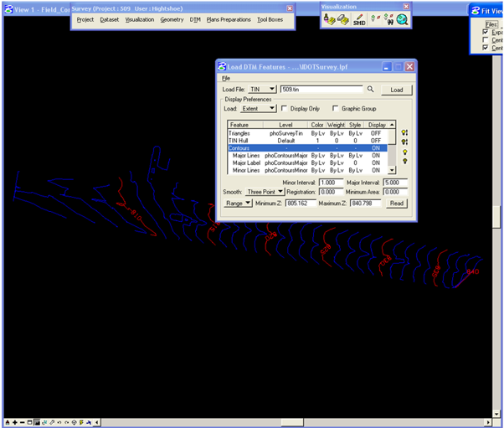Open the Tool Boxes menu
The image size is (504, 428).
pyautogui.click(x=270, y=19)
